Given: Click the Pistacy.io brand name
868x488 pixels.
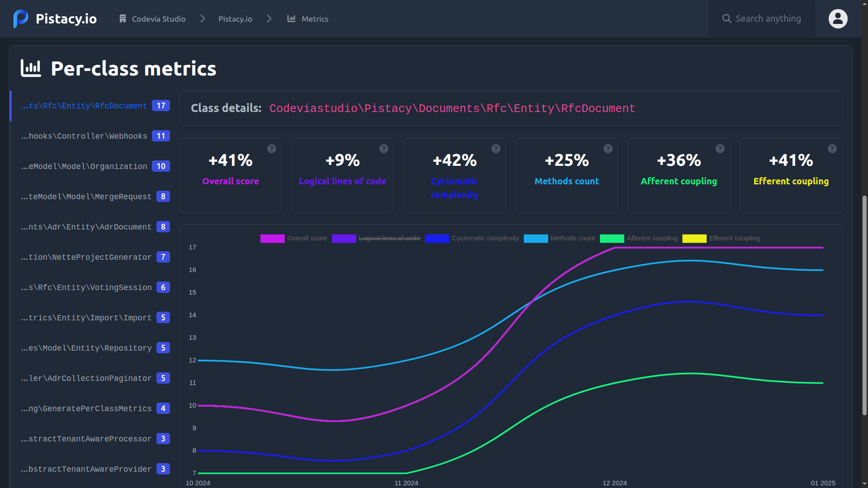Looking at the screenshot, I should tap(66, 19).
